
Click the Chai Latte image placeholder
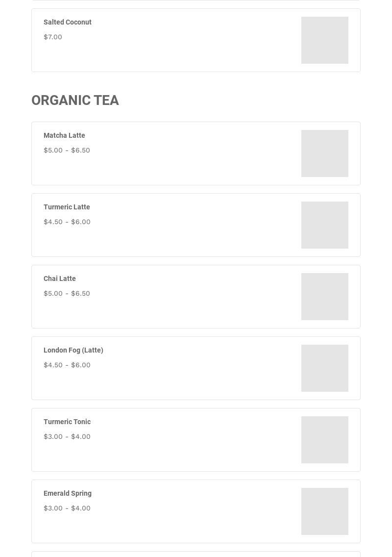(x=324, y=297)
